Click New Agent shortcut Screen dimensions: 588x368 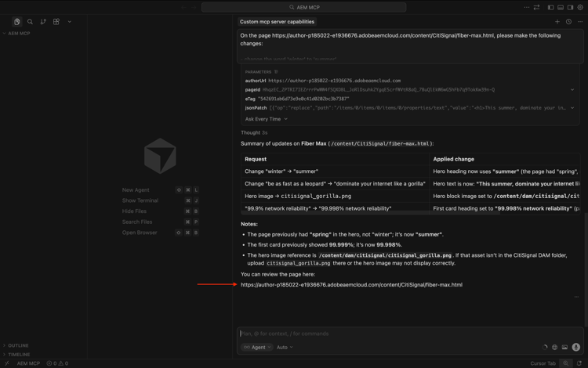(160, 190)
